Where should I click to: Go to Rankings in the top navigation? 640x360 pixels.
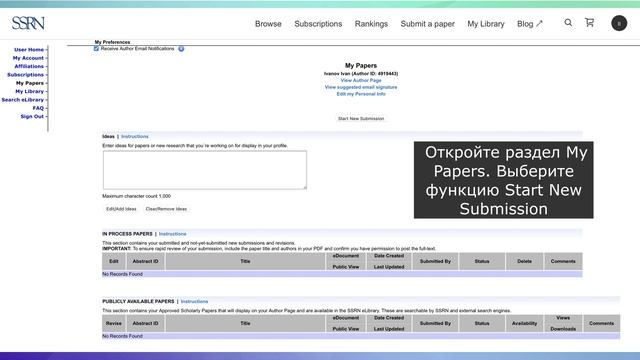pos(371,24)
